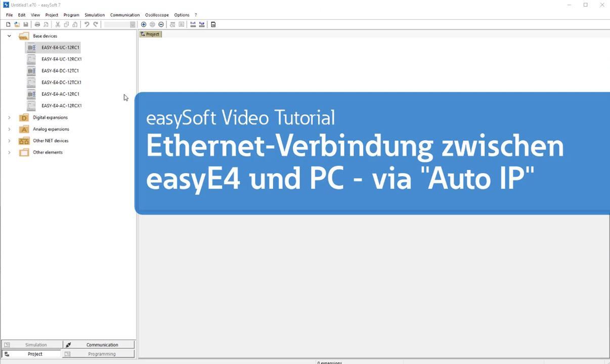
Task: Expand the Other elements folder
Action: click(x=9, y=152)
